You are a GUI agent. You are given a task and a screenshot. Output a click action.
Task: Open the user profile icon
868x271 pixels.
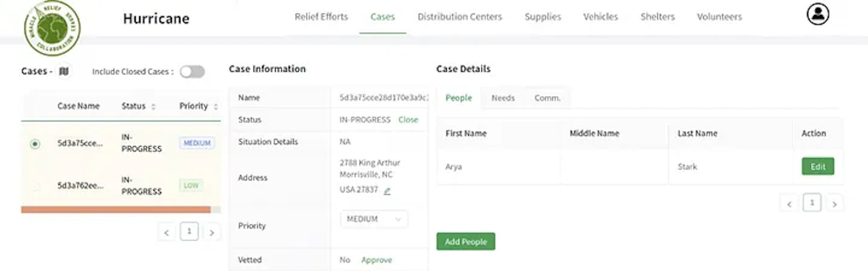[818, 14]
